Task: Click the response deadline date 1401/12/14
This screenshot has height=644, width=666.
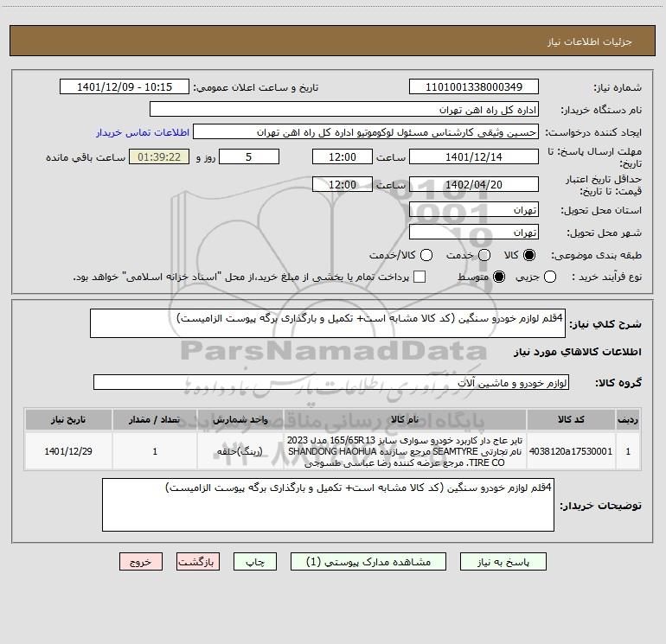Action: point(474,156)
